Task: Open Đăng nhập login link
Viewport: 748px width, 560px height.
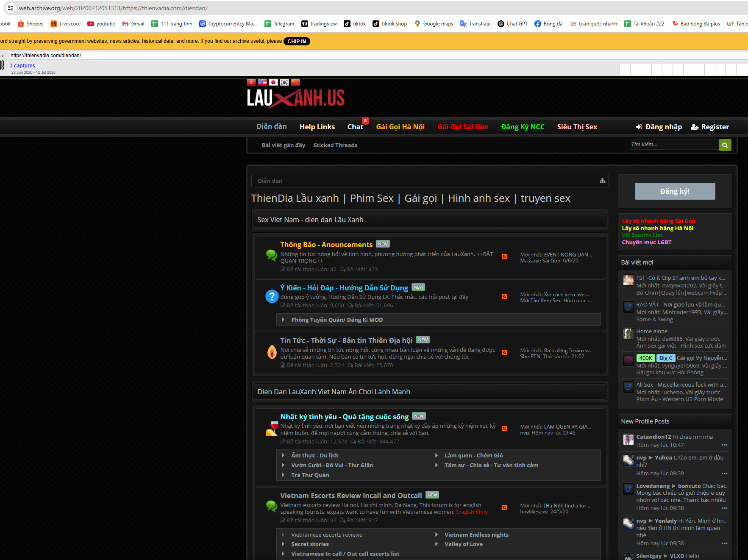Action: pos(659,127)
